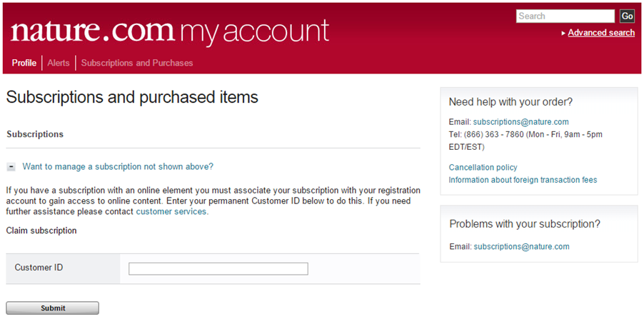The image size is (644, 319).
Task: Open the Cancellation policy link
Action: (483, 167)
